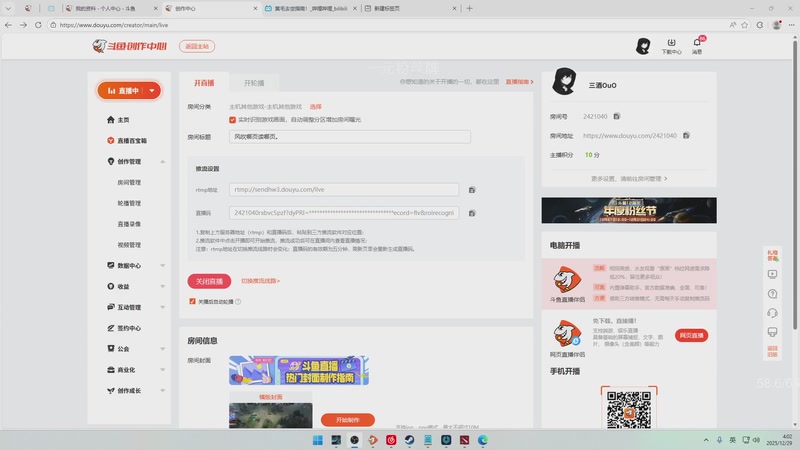Click the help question mark beside 关播后自动轮播

[x=238, y=302]
